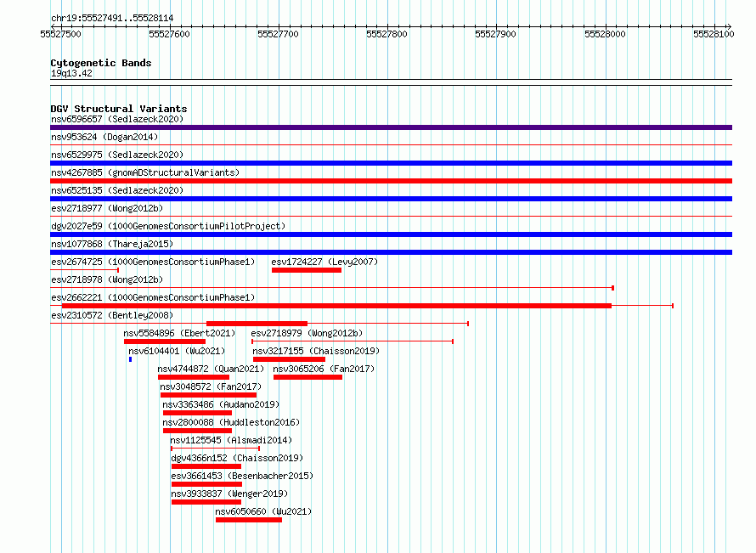Screen dimensions: 756x553
Task: Open variant nsv953624 (Dogan2014) label
Action: pos(104,137)
